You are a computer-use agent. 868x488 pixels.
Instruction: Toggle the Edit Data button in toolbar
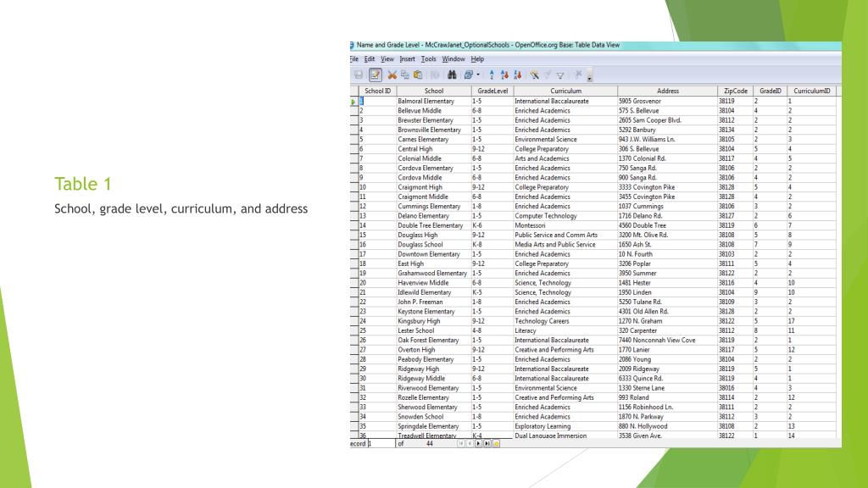point(377,75)
